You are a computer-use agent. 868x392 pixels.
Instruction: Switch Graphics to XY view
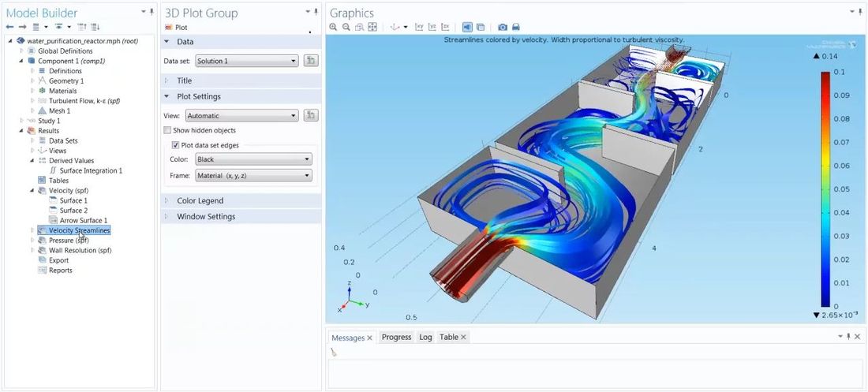click(419, 27)
